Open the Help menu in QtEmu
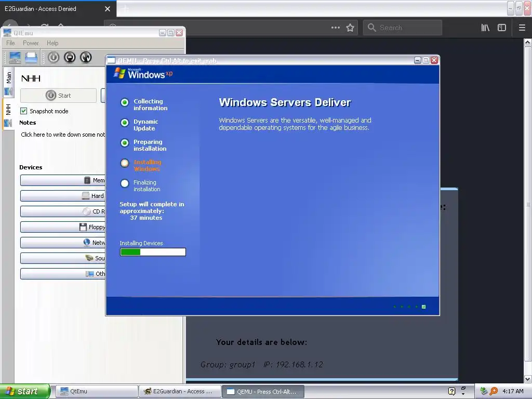 click(52, 43)
